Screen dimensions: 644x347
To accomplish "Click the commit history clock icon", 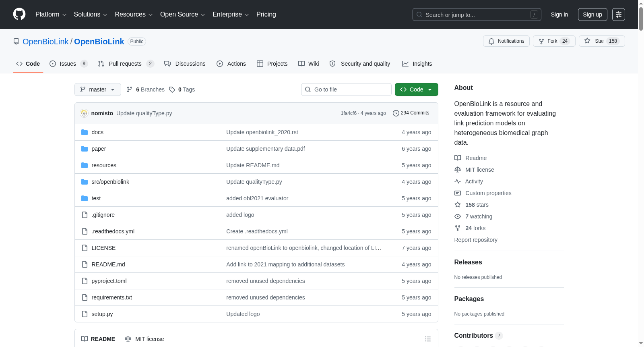I will (x=396, y=113).
